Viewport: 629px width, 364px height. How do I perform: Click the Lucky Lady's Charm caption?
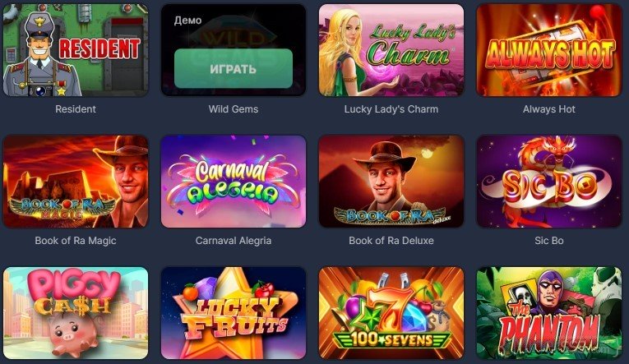pos(391,109)
